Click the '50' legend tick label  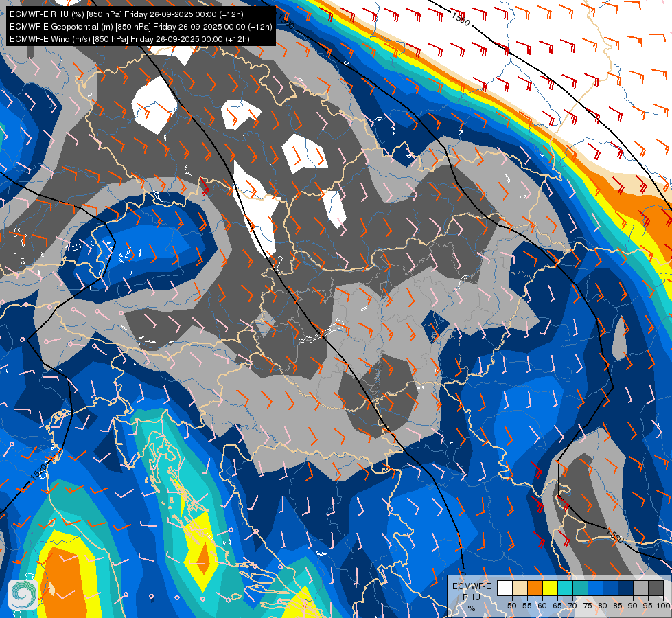pyautogui.click(x=511, y=606)
